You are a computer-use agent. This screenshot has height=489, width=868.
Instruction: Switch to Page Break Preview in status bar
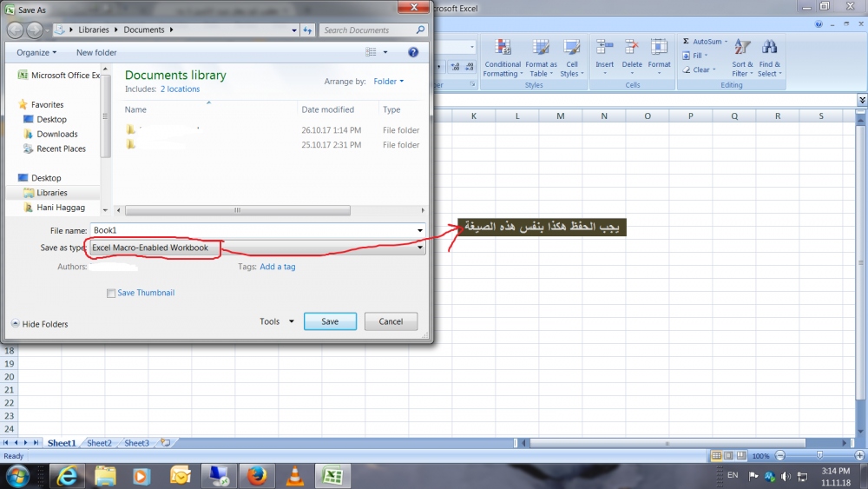click(741, 456)
